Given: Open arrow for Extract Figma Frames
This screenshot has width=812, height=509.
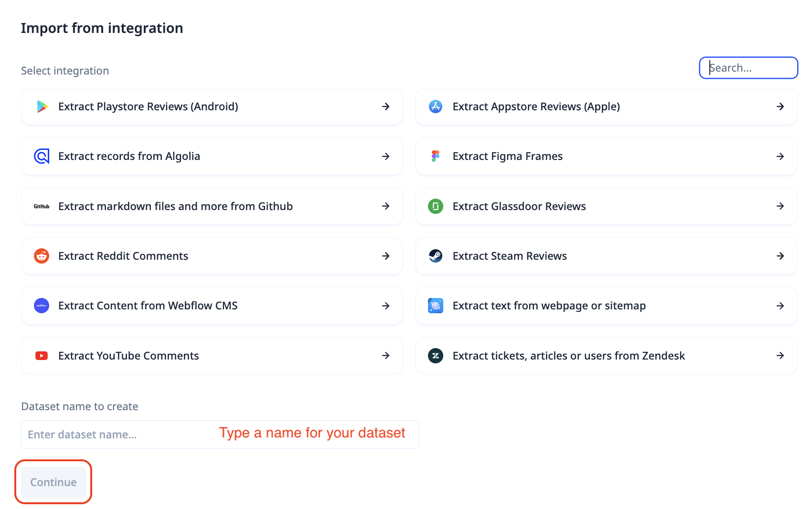Looking at the screenshot, I should coord(780,156).
